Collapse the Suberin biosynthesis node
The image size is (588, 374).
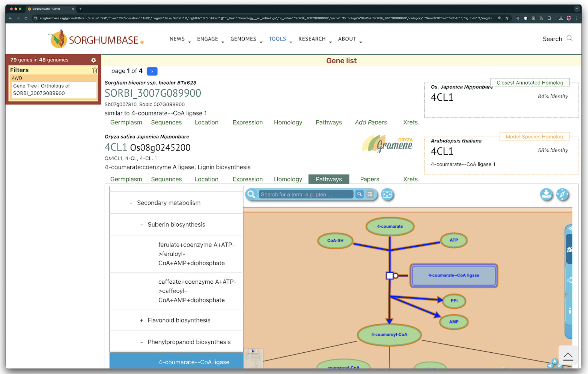tap(142, 225)
